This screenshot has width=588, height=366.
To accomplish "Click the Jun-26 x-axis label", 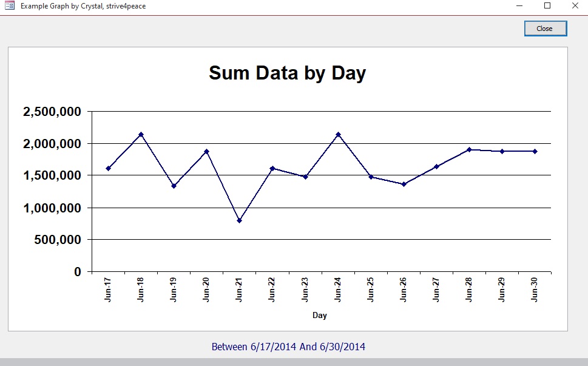I will [403, 290].
